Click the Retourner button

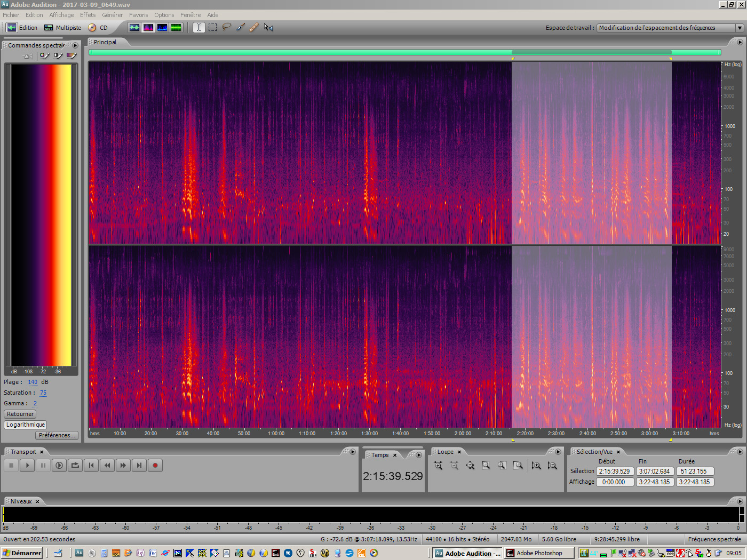[x=20, y=414]
